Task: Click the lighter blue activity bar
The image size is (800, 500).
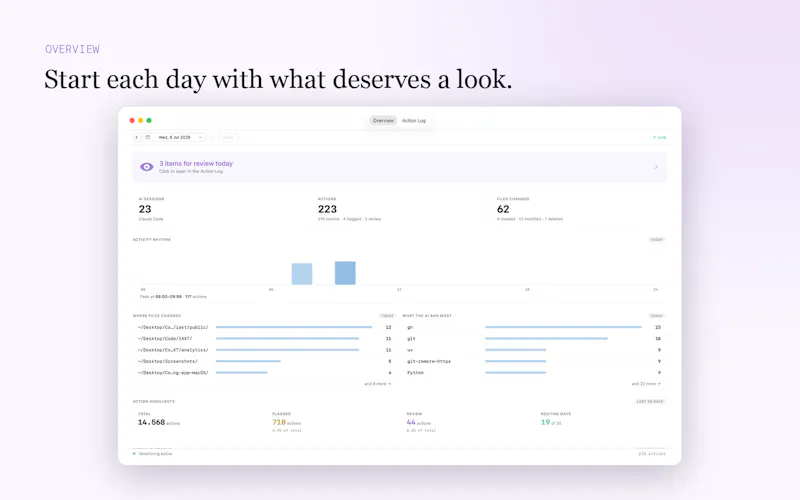Action: pyautogui.click(x=302, y=274)
